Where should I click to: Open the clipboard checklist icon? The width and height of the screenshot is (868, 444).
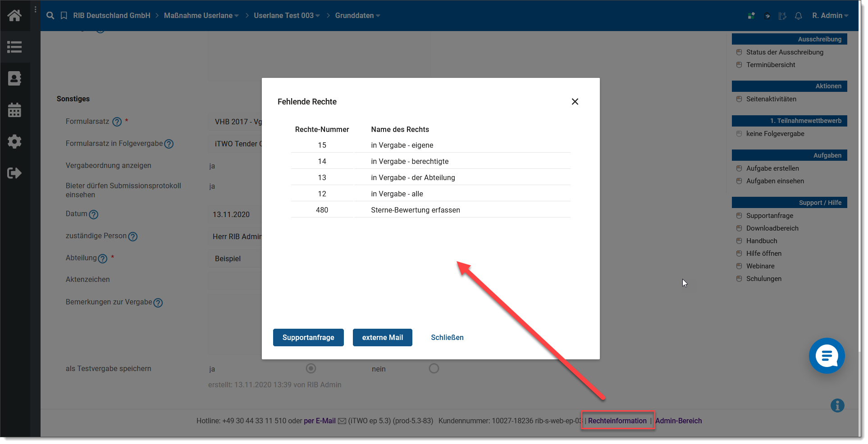coord(767,16)
